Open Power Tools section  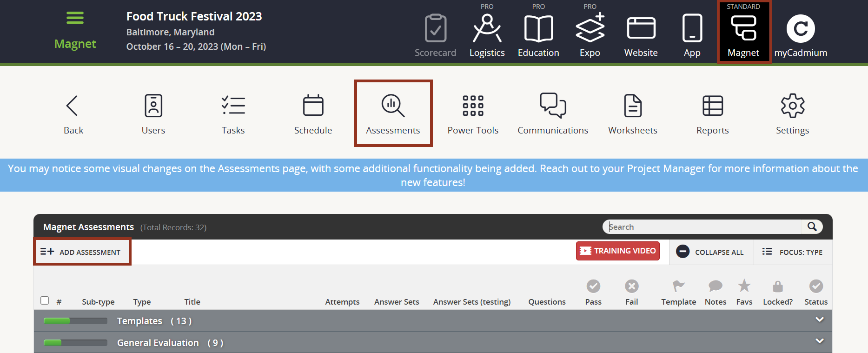point(473,114)
